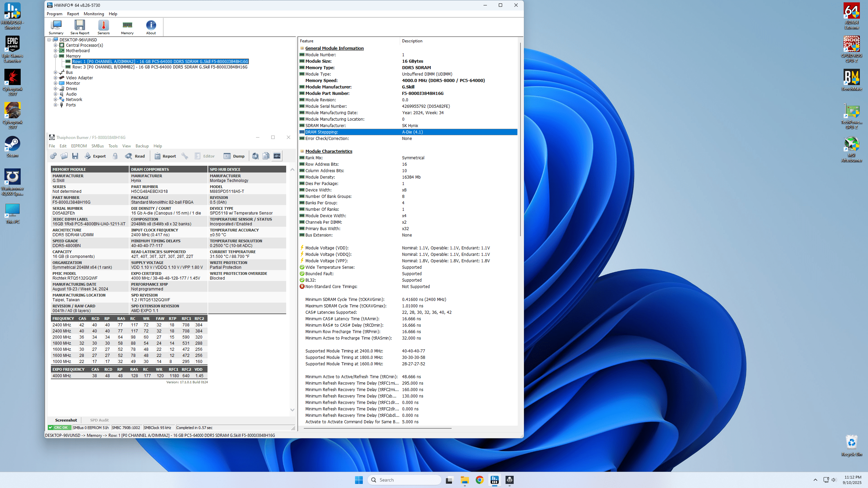Click the Export button in Thaiphoon

pyautogui.click(x=95, y=156)
